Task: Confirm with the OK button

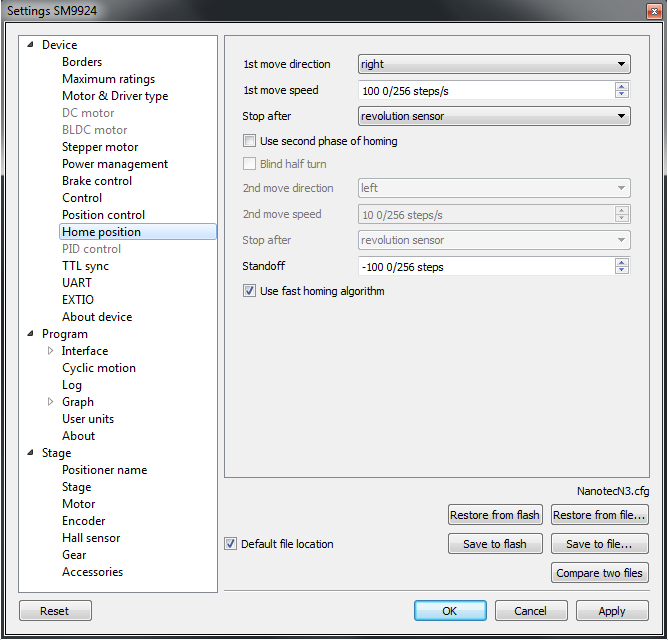Action: (x=450, y=611)
